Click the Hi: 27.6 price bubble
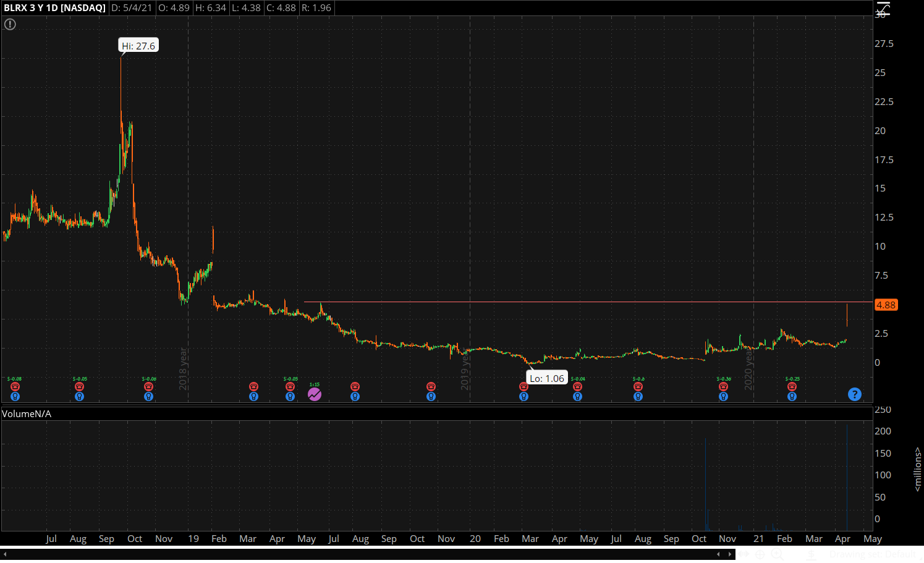924x563 pixels. point(138,46)
